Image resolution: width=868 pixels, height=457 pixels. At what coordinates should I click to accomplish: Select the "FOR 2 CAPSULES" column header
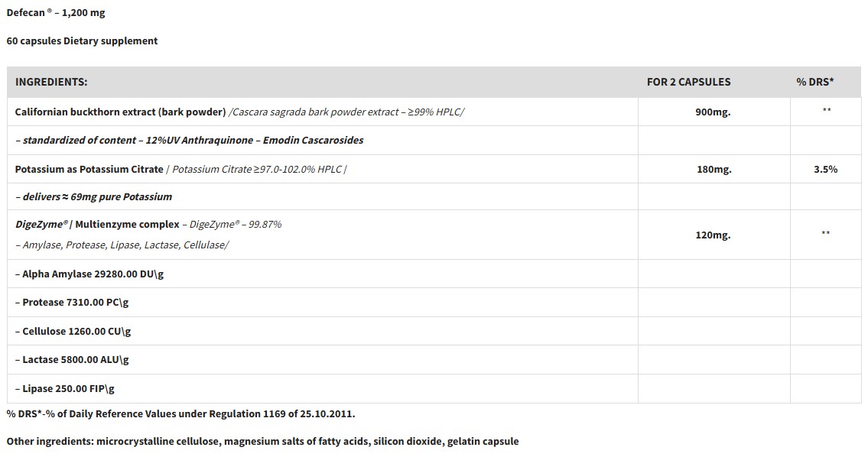pos(688,82)
